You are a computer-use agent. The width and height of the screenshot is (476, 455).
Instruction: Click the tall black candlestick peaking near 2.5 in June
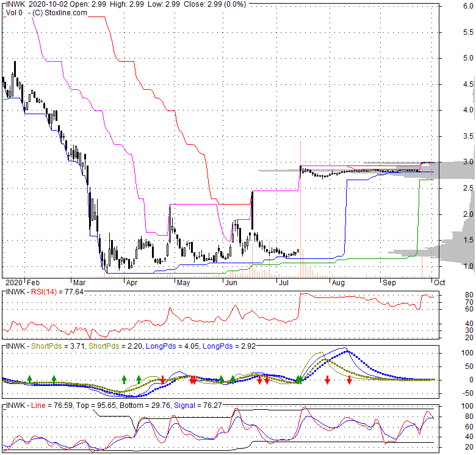(x=252, y=210)
